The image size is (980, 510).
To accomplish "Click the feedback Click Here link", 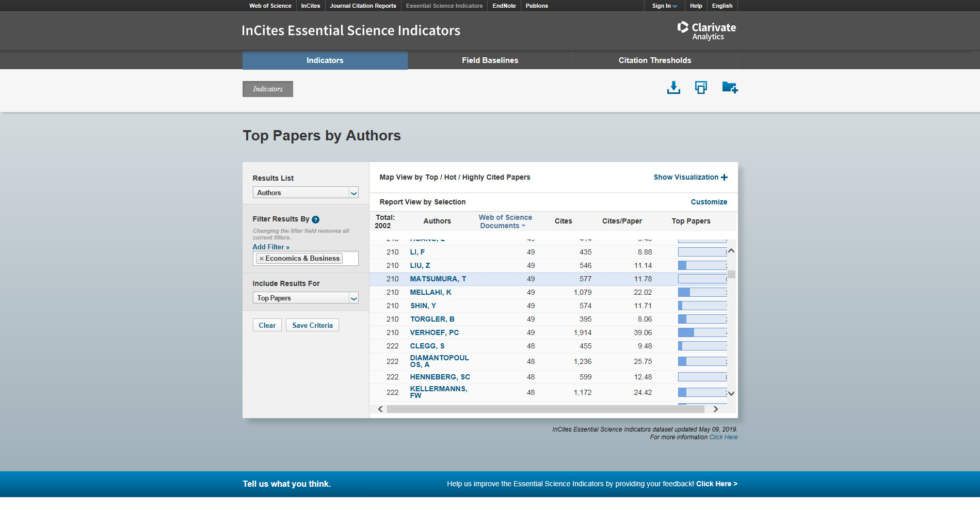I will (717, 484).
